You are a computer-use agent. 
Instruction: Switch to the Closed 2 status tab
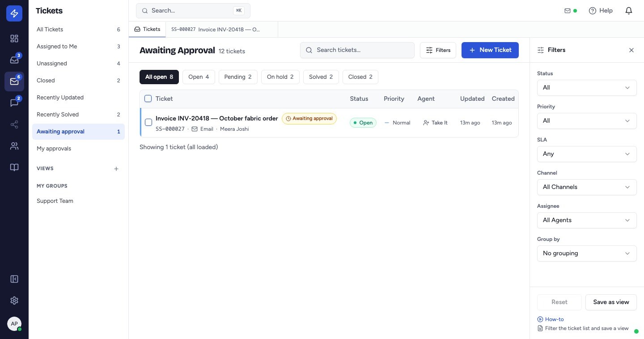[360, 77]
